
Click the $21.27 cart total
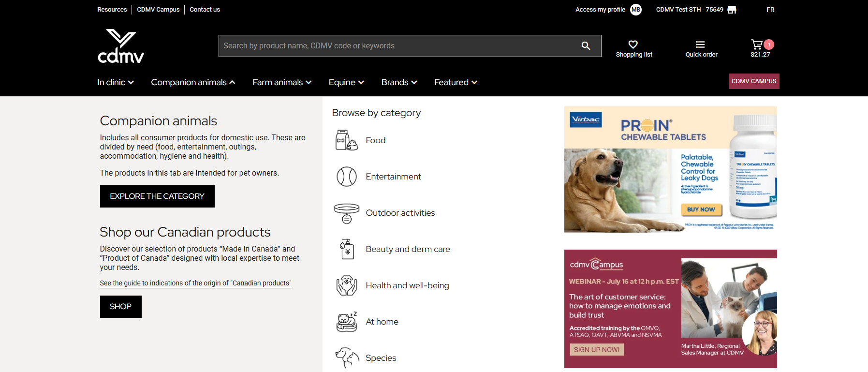pyautogui.click(x=760, y=55)
